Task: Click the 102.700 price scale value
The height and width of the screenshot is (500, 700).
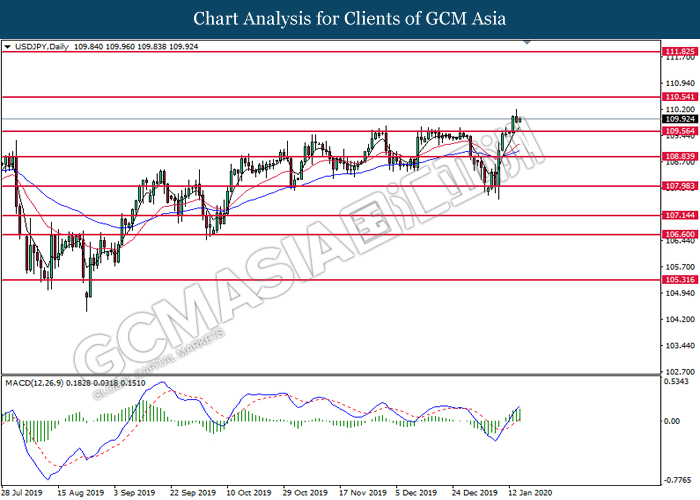Action: pos(680,372)
